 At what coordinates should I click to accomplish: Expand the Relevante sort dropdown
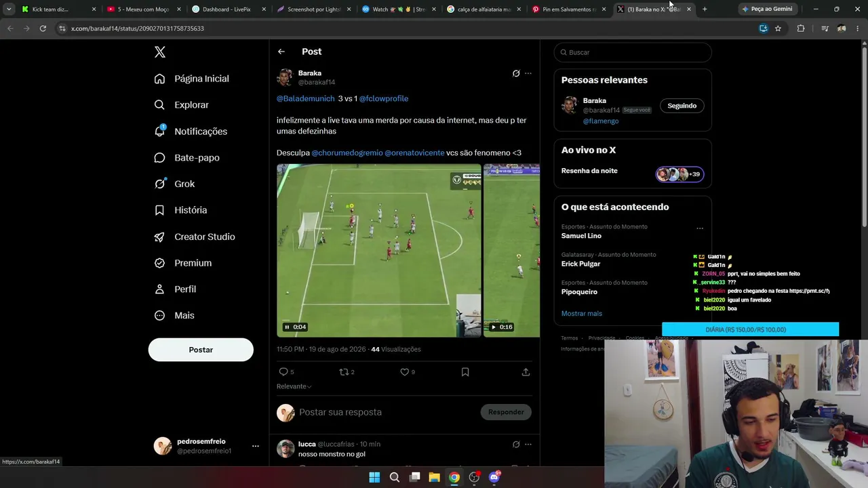pos(294,386)
